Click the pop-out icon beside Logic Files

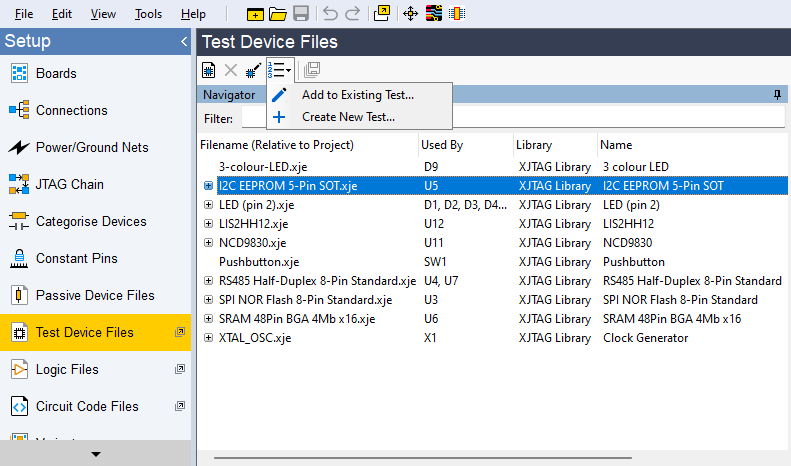180,369
